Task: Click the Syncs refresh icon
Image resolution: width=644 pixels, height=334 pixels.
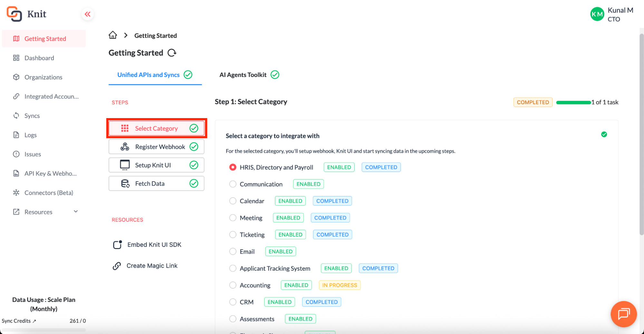Action: click(x=16, y=116)
